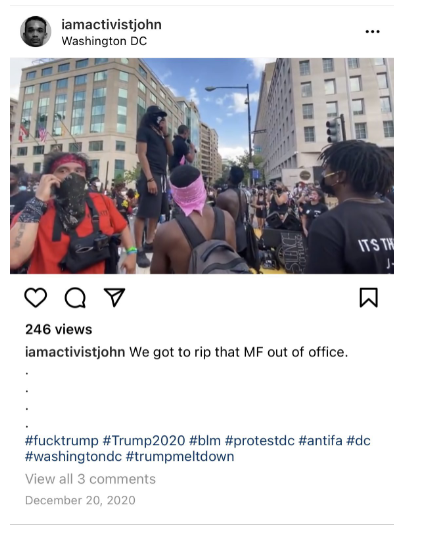
Task: Open the #dc hashtag
Action: point(358,441)
